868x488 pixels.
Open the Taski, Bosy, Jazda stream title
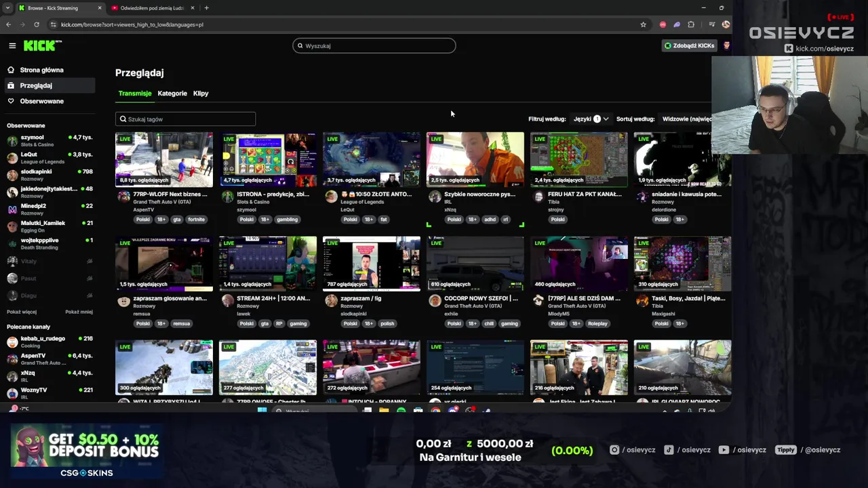coord(688,298)
